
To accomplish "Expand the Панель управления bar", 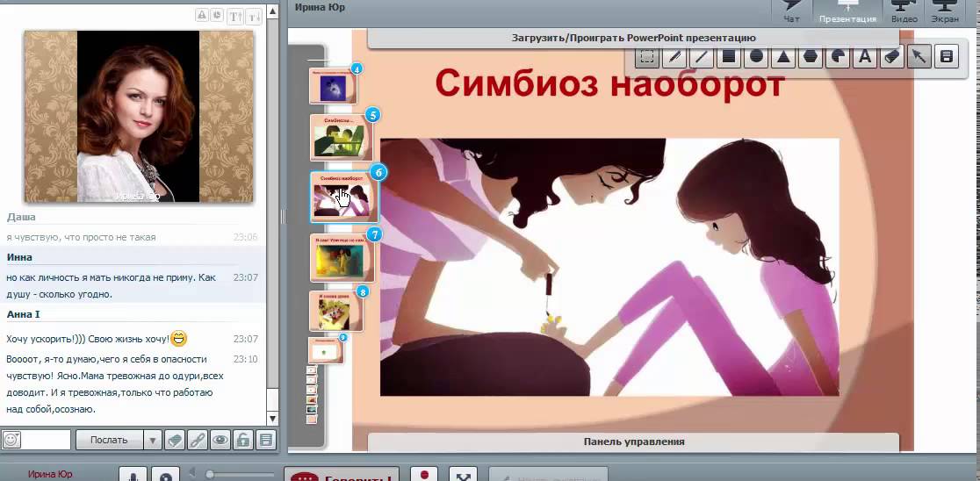I will [x=634, y=442].
